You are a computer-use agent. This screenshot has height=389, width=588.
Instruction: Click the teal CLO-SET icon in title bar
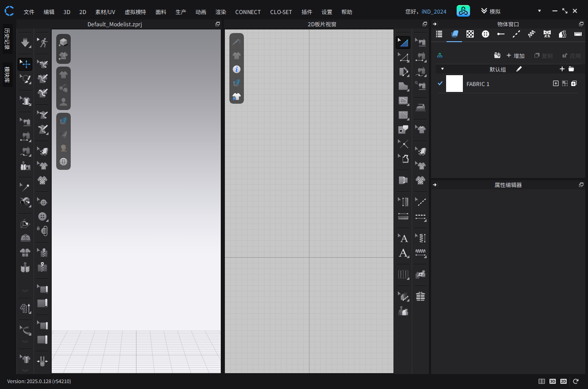pos(463,11)
